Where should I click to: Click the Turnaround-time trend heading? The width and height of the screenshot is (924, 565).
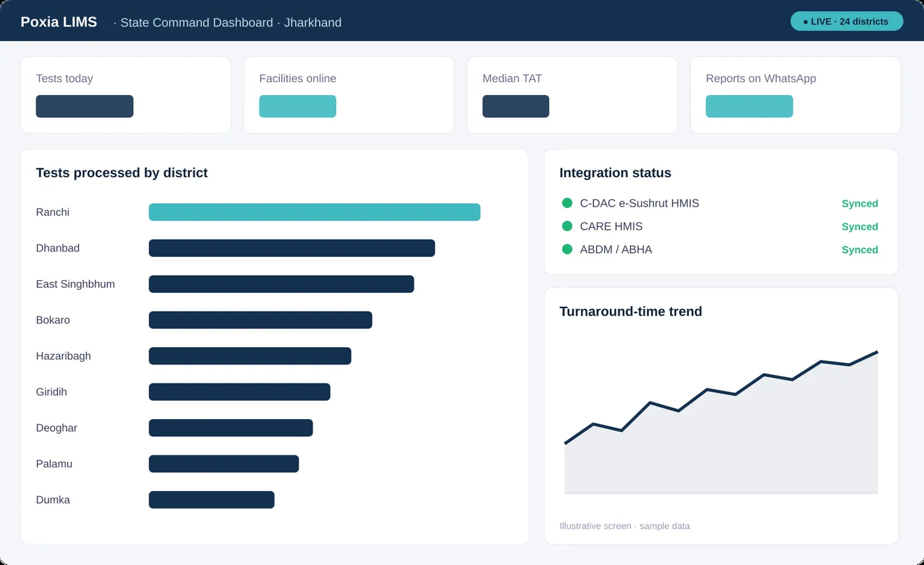point(631,312)
